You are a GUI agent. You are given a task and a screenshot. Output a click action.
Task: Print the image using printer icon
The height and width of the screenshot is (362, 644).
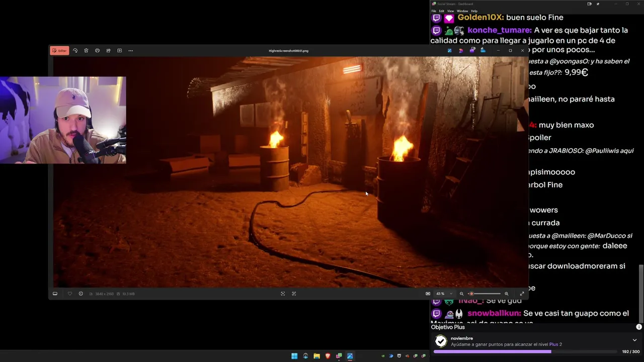pos(97,51)
